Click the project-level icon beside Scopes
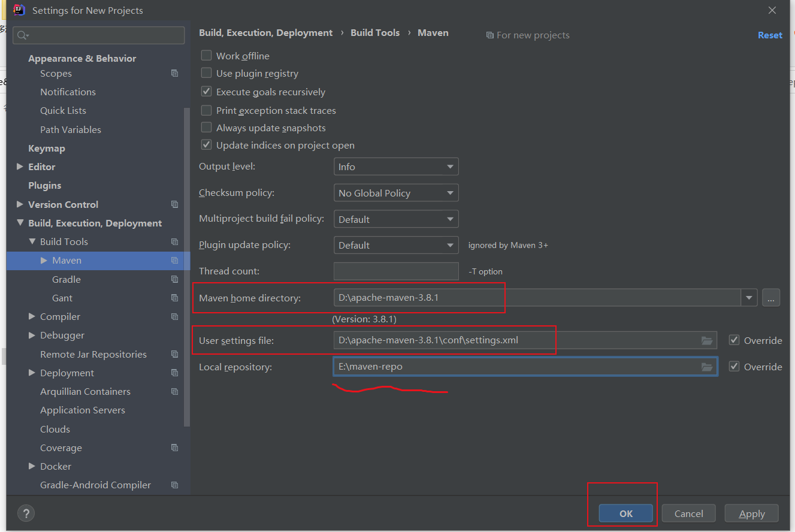Viewport: 795px width, 532px height. 174,73
